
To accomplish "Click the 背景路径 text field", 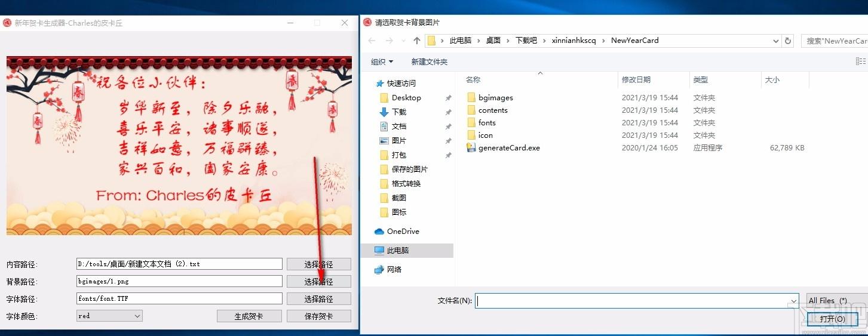I will coord(179,282).
